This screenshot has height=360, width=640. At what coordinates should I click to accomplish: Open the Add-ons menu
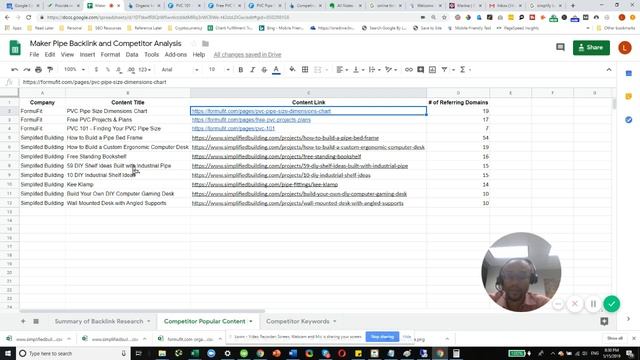176,55
